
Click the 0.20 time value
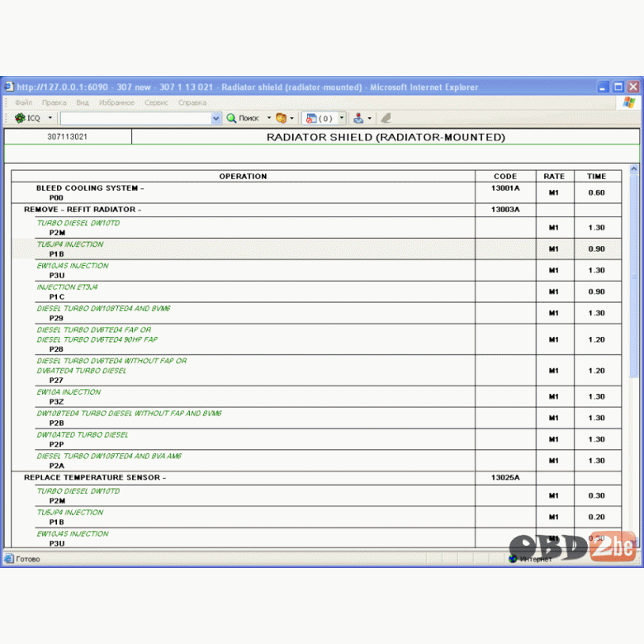pos(596,517)
